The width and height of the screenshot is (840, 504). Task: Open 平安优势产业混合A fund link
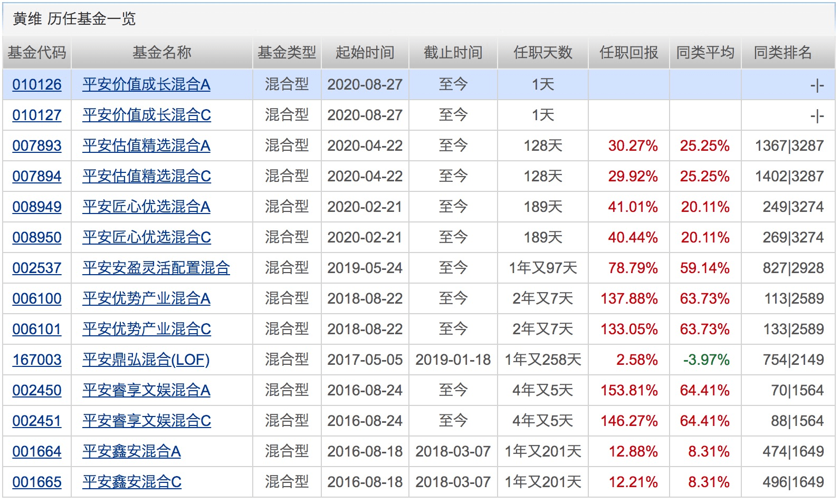(x=146, y=298)
